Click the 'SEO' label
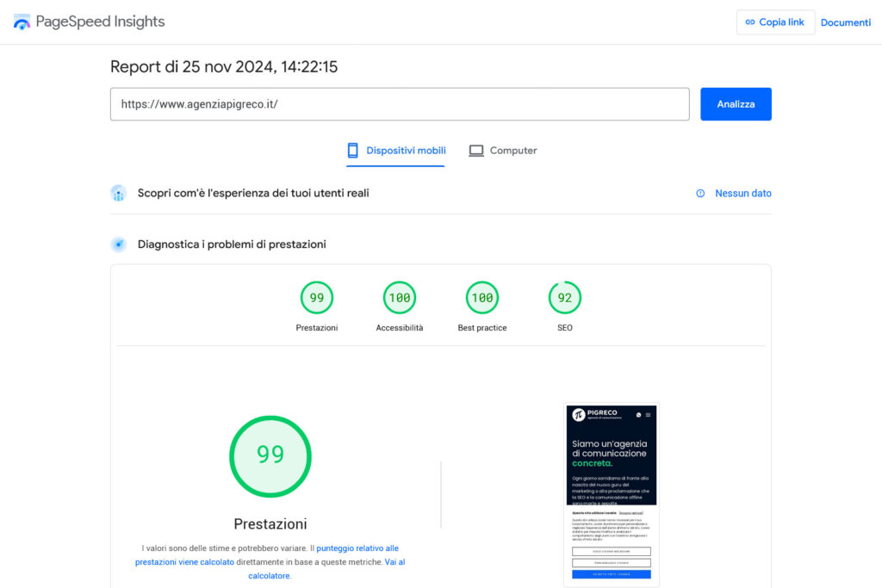Screen dimensions: 882x588 click(x=565, y=328)
